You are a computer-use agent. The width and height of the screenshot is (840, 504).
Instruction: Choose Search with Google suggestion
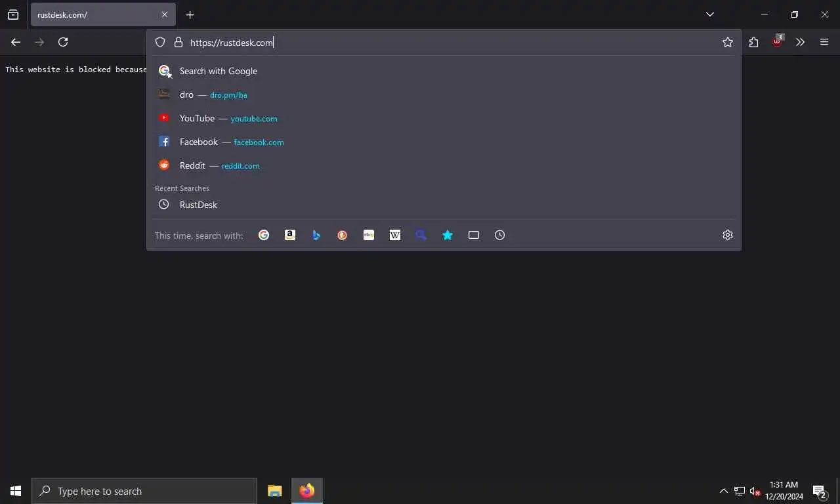coord(445,71)
